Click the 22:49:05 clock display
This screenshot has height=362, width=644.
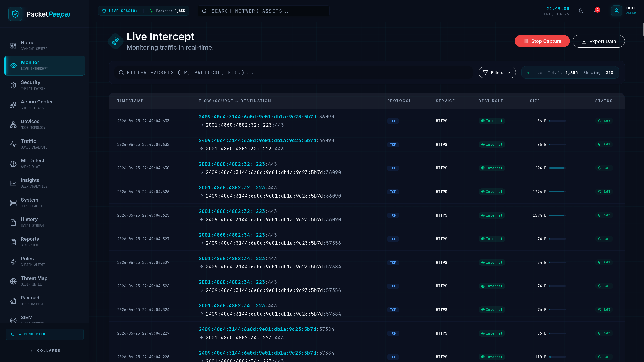click(x=557, y=9)
